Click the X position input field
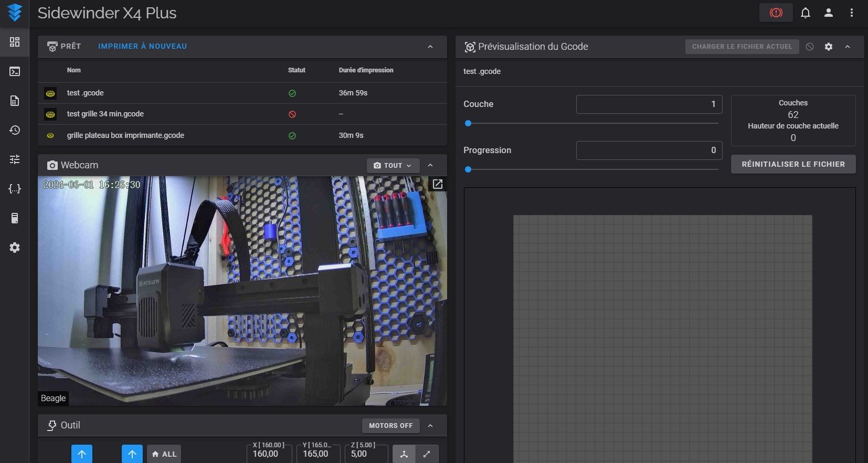Screen dimensions: 868x463 (x=269, y=454)
